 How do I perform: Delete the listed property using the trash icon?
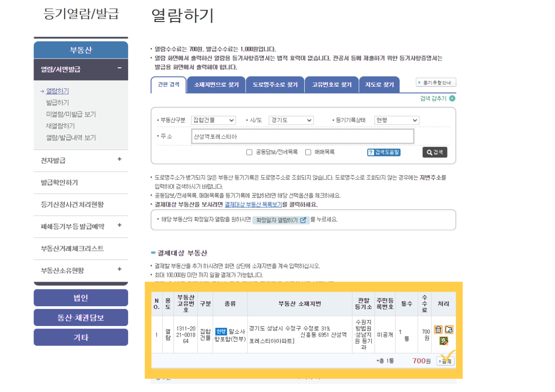pyautogui.click(x=438, y=329)
